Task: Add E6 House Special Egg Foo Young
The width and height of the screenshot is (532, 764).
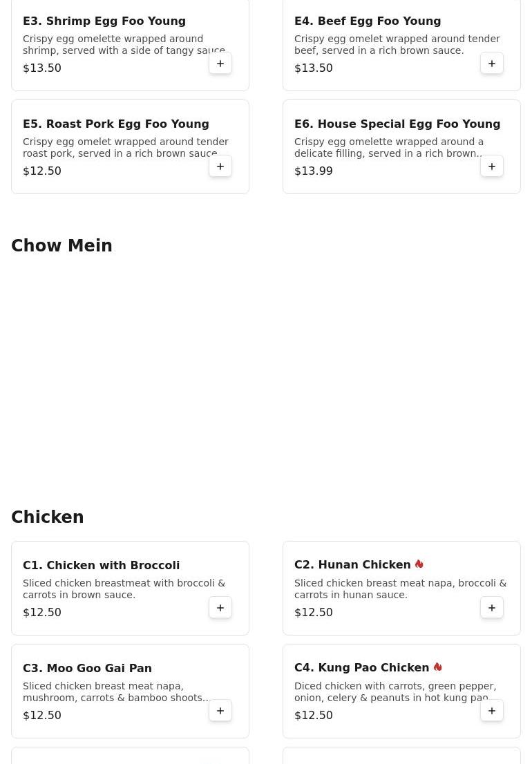Action: click(x=492, y=166)
